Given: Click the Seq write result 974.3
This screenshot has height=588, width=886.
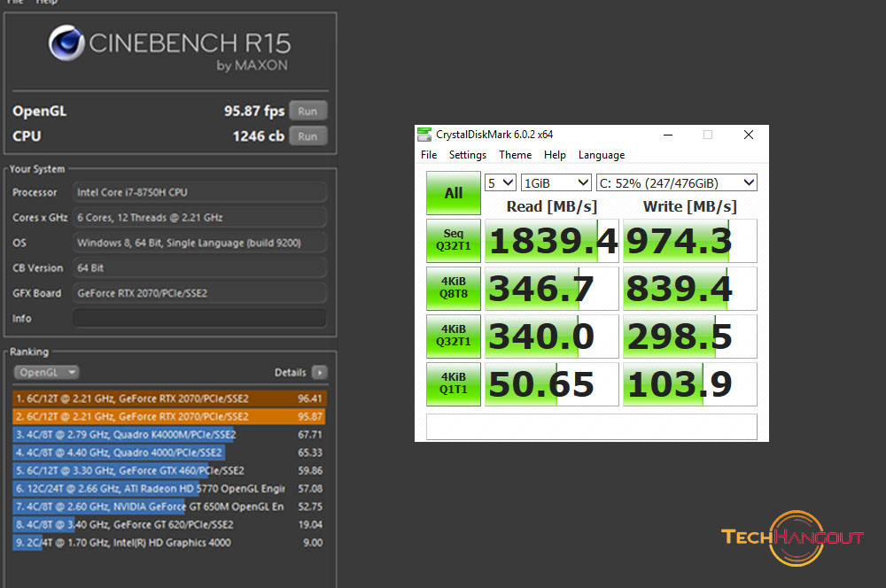Looking at the screenshot, I should pos(690,241).
